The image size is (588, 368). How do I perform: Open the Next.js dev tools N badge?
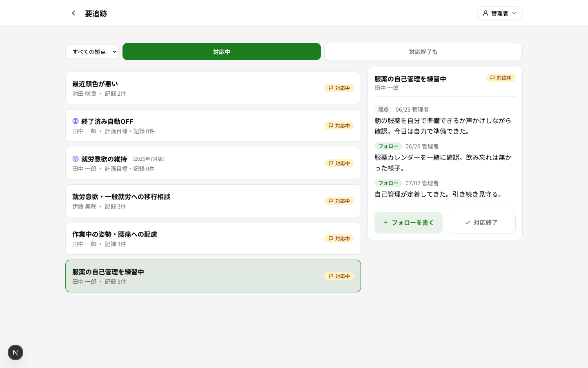[16, 352]
